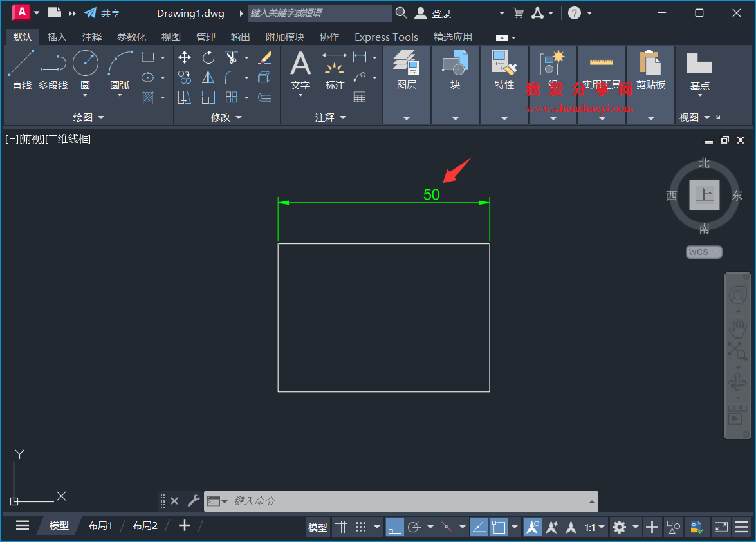Image resolution: width=756 pixels, height=542 pixels.
Task: Switch to the Insert (插入) ribbon tab
Action: [57, 37]
